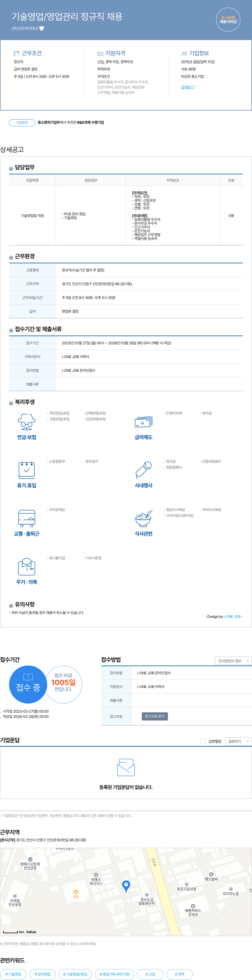
Task: Click the 기업정보 building icon
Action: (x=184, y=54)
